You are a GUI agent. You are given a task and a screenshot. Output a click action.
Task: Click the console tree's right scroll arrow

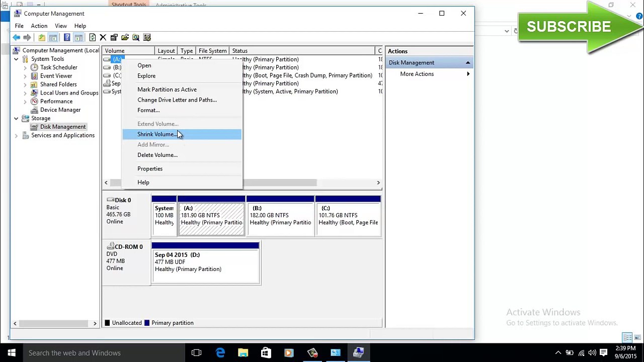[95, 323]
